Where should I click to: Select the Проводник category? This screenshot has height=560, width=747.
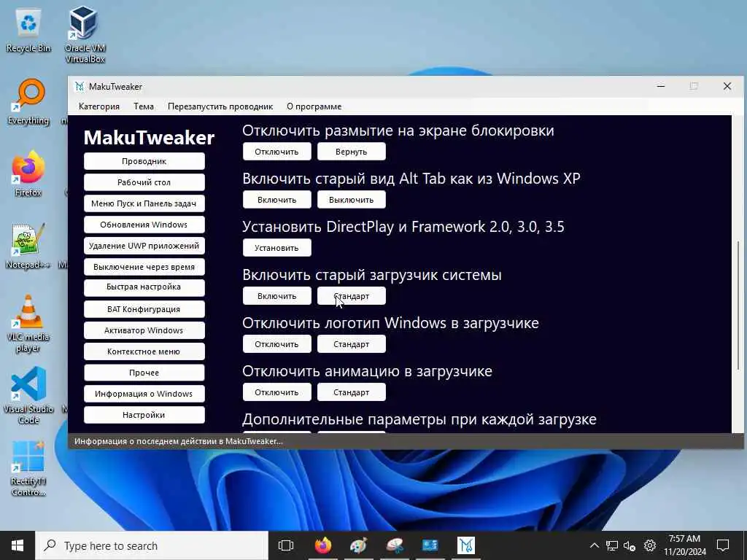tap(144, 161)
